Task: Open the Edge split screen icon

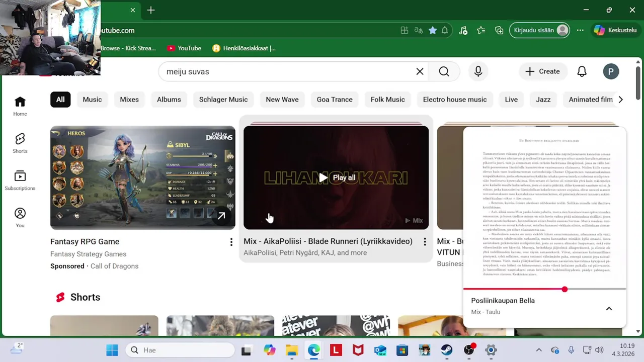Action: click(x=404, y=30)
